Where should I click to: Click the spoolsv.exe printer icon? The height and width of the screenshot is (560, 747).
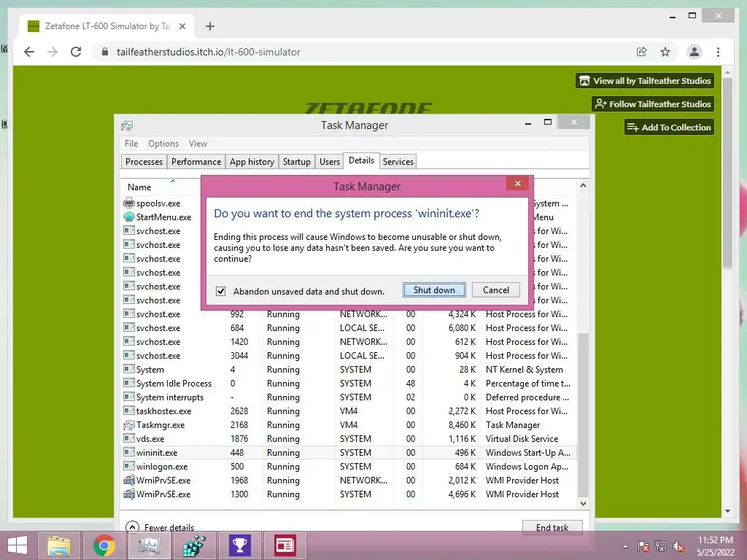click(x=128, y=203)
